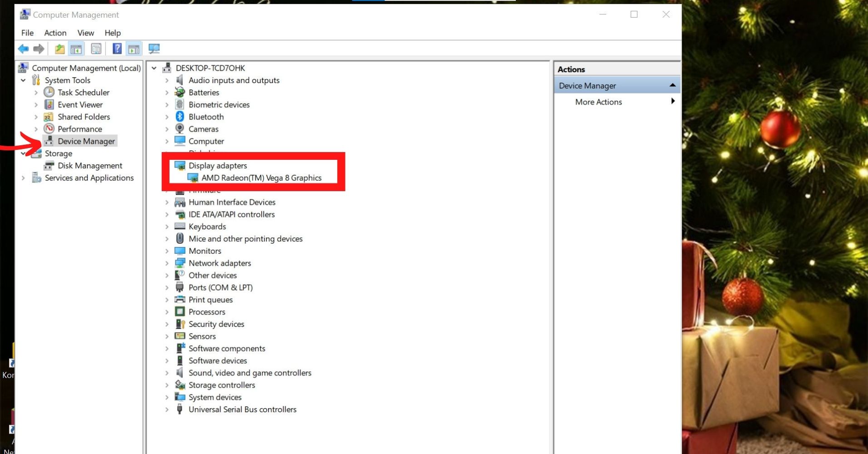This screenshot has height=454, width=868.
Task: Click the Properties toolbar icon
Action: pos(96,49)
